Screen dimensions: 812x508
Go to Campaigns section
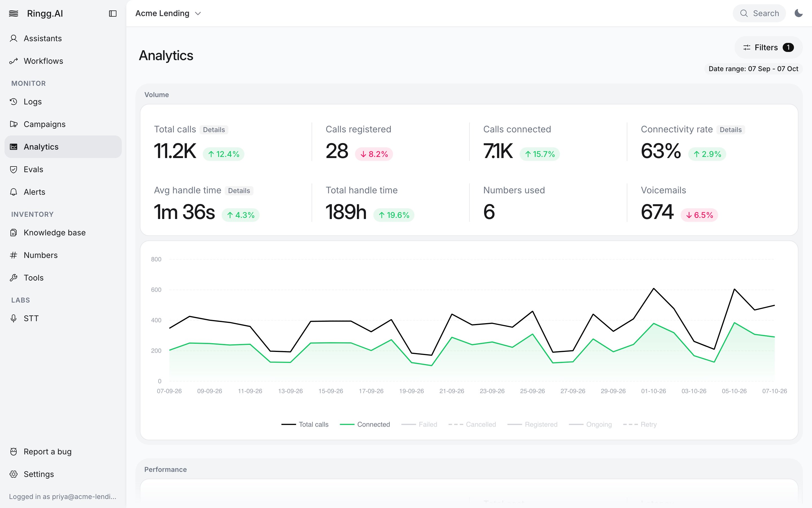click(63, 124)
